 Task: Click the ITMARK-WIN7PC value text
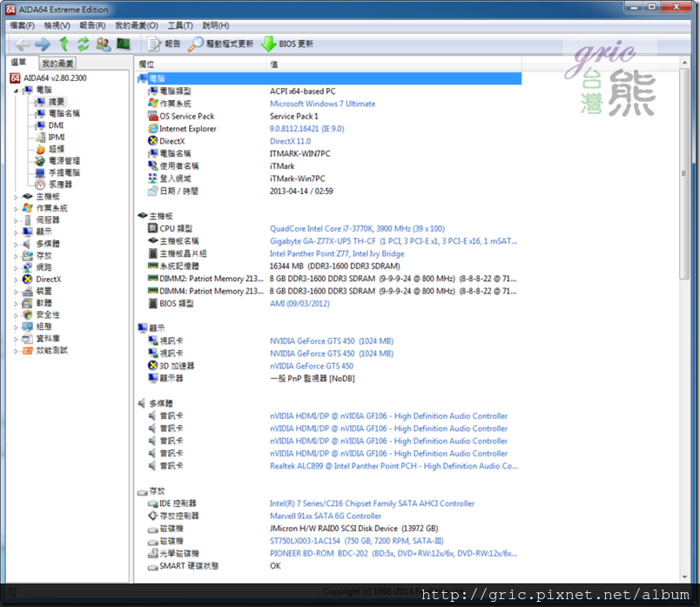[x=300, y=153]
